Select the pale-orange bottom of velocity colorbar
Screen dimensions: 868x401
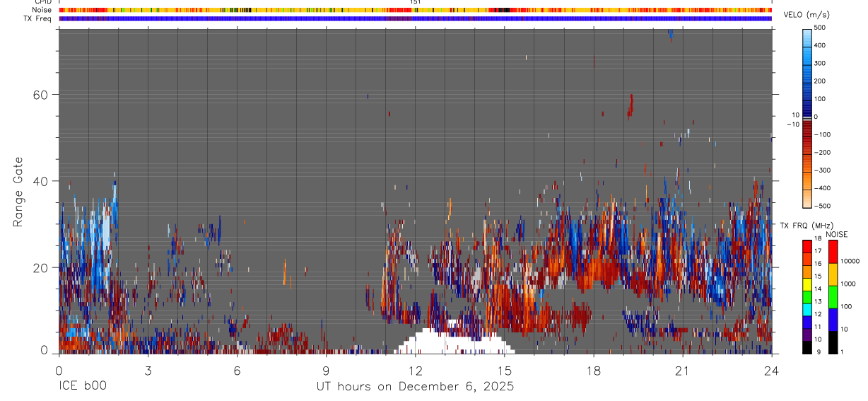coord(807,200)
